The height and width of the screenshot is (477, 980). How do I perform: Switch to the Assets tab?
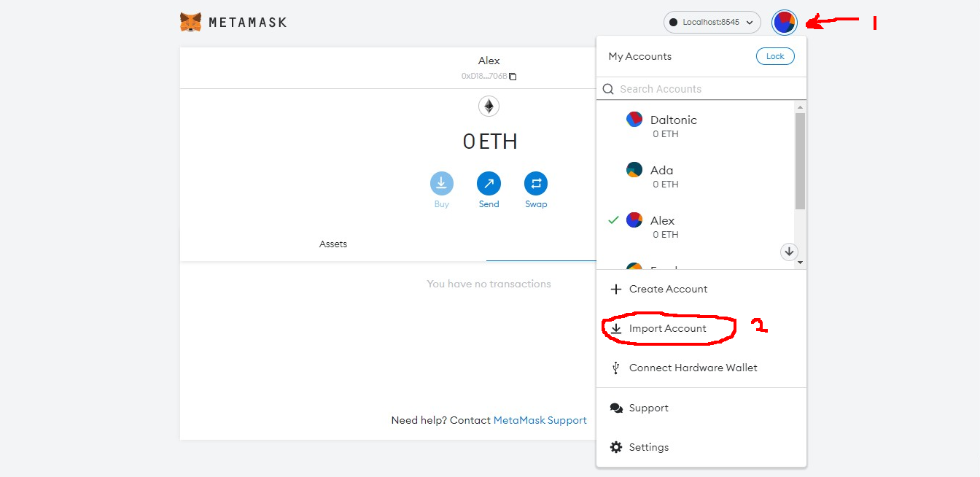pyautogui.click(x=333, y=244)
